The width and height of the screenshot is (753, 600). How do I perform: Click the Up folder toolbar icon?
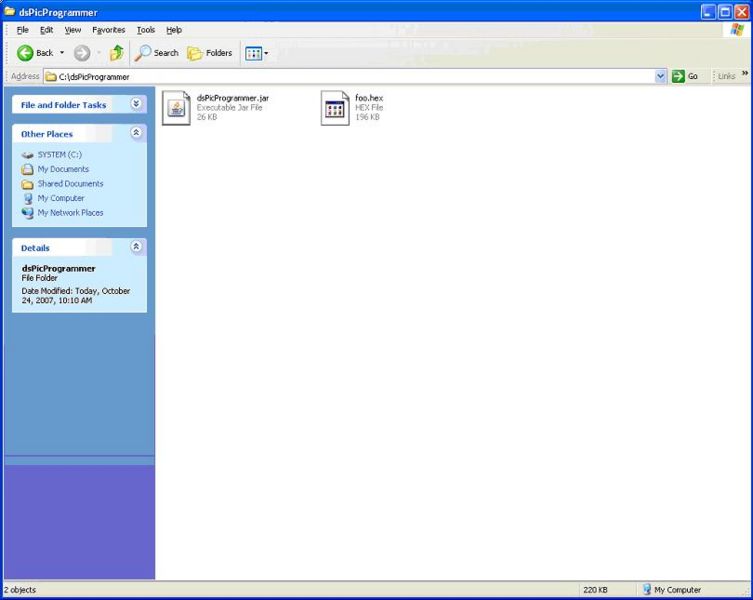pos(116,53)
